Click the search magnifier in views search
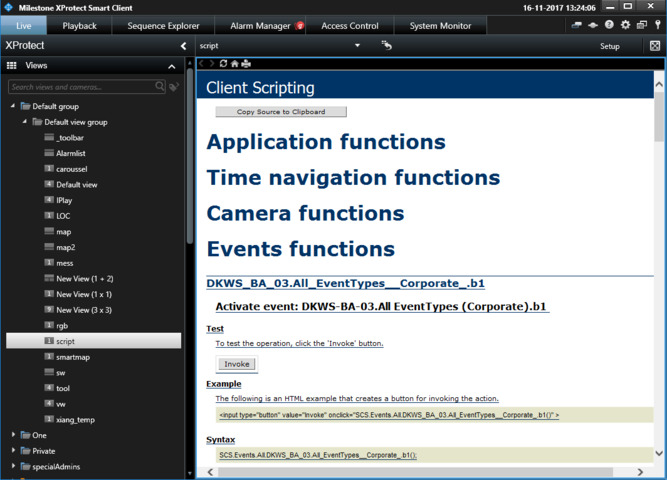 tap(160, 87)
